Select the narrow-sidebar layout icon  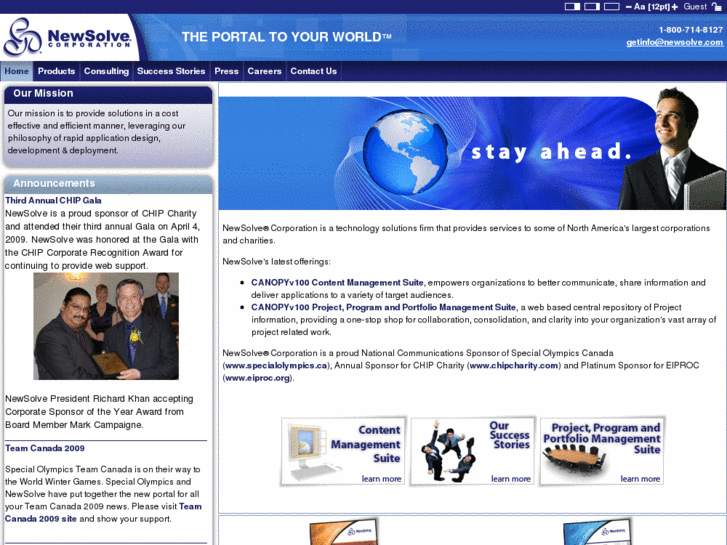point(592,6)
